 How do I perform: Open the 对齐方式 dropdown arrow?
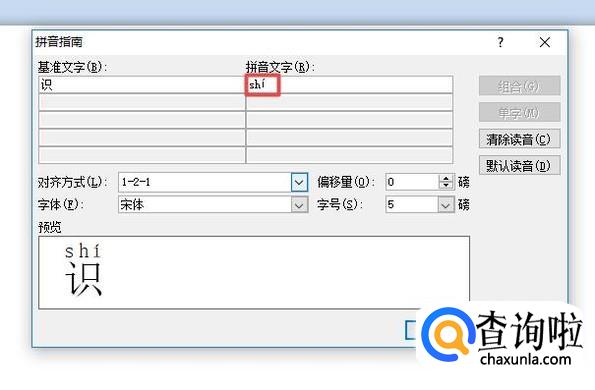pos(299,182)
